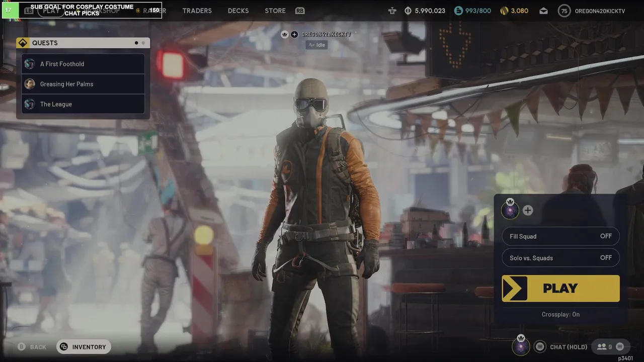The image size is (644, 362).
Task: Open the social menu icon after friend count
Action: (x=620, y=346)
